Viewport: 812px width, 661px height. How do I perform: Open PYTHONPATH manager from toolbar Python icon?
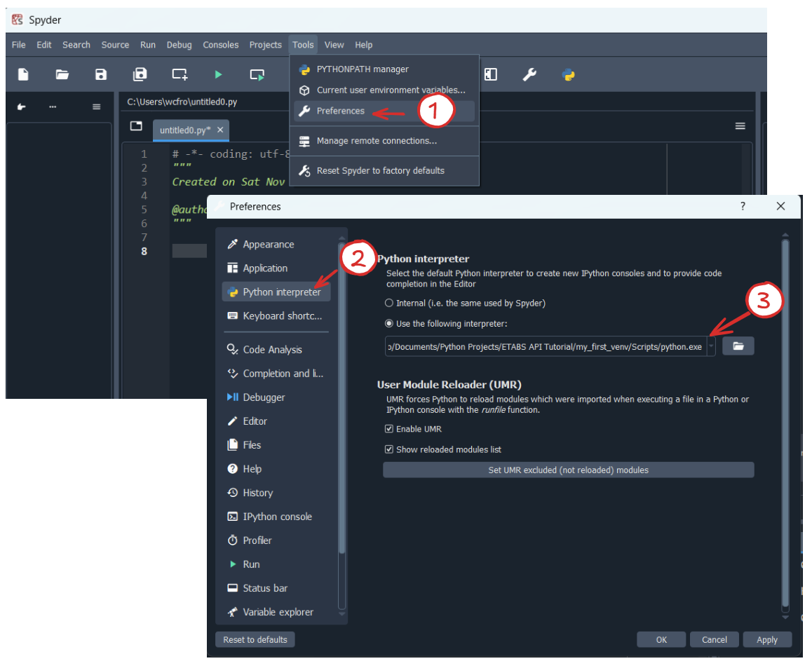(x=569, y=74)
